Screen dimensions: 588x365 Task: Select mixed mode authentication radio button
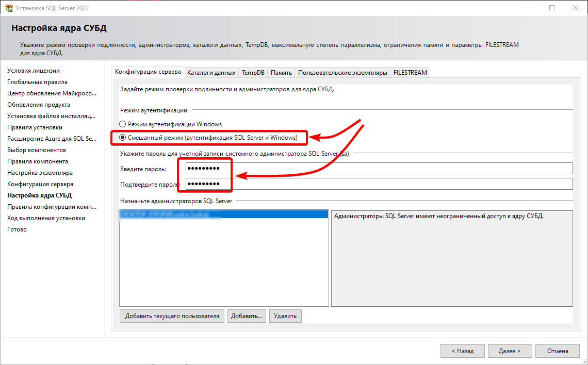pyautogui.click(x=122, y=138)
